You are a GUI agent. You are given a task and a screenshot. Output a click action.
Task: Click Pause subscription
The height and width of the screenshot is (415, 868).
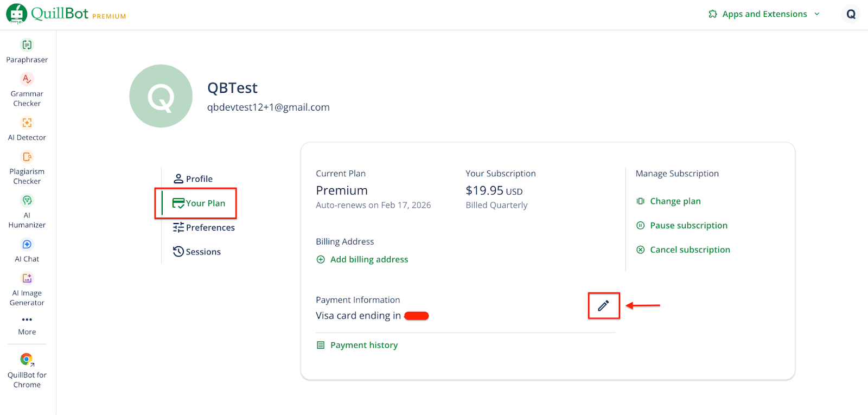688,226
